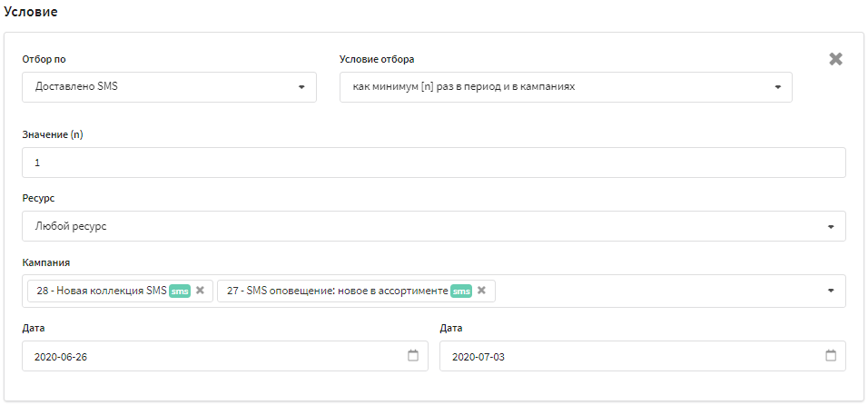The width and height of the screenshot is (868, 405).
Task: Click empty area in the 'Кампания' field
Action: (654, 291)
